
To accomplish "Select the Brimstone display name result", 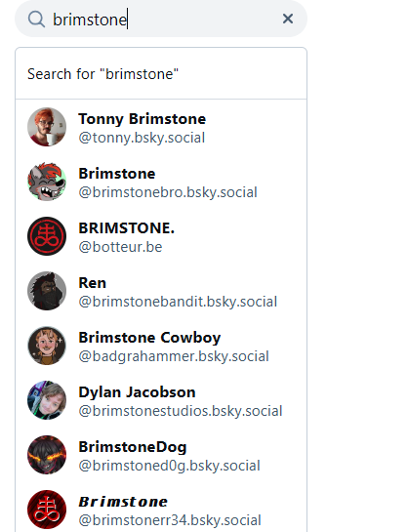I will click(x=117, y=174).
